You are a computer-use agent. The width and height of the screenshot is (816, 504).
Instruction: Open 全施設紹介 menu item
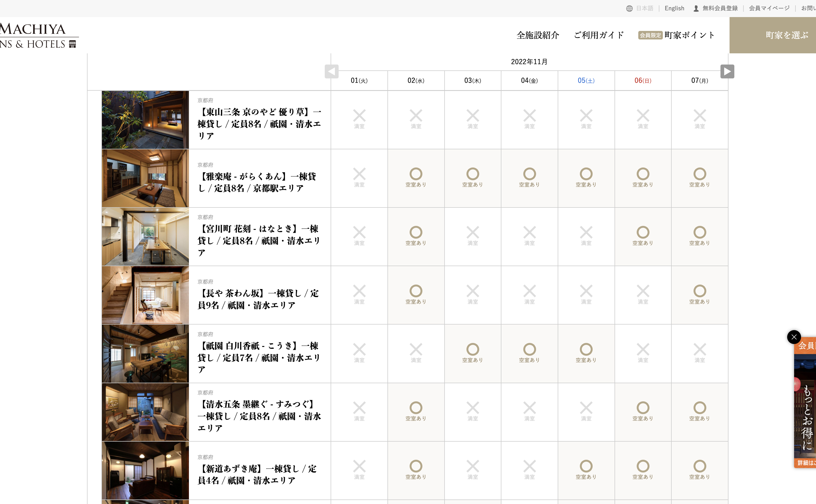point(538,35)
